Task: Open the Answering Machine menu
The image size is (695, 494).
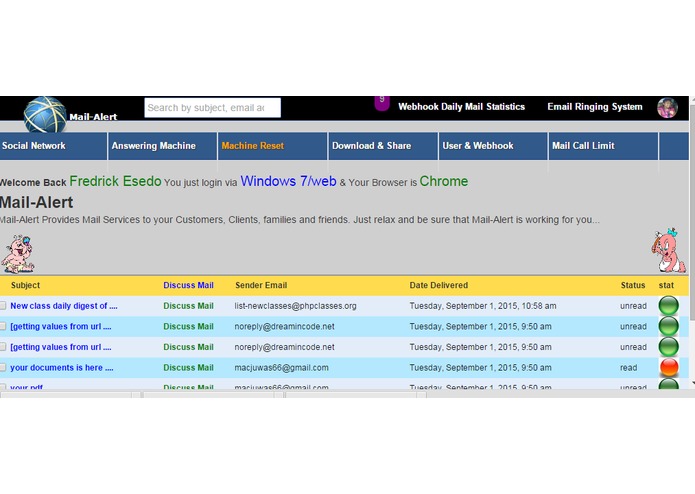Action: 162,146
